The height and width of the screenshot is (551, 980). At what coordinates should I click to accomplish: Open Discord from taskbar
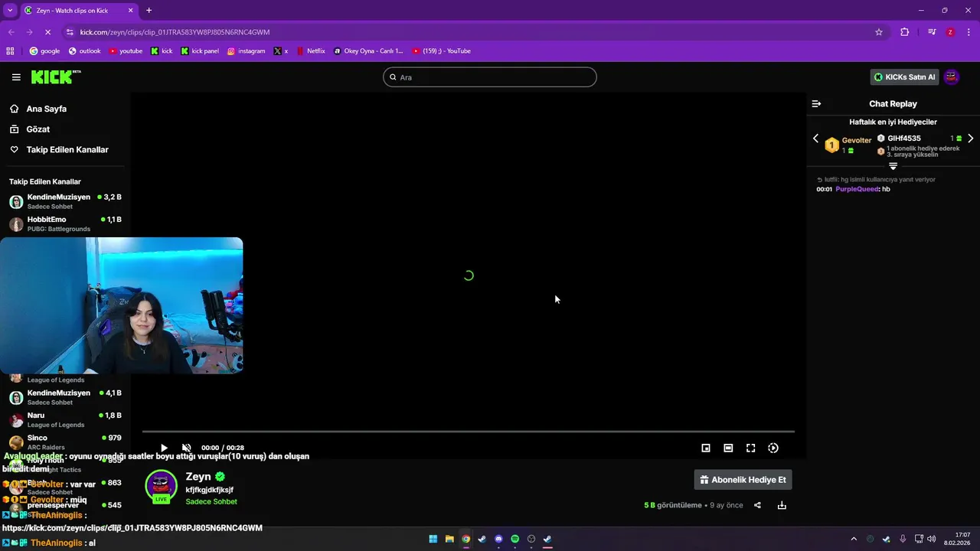[x=498, y=539]
